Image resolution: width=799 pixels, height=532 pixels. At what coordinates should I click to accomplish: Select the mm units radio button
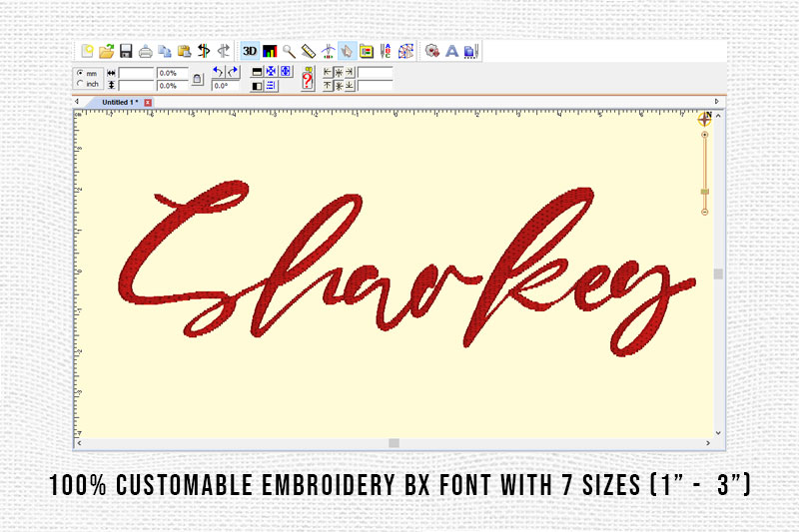(80, 73)
